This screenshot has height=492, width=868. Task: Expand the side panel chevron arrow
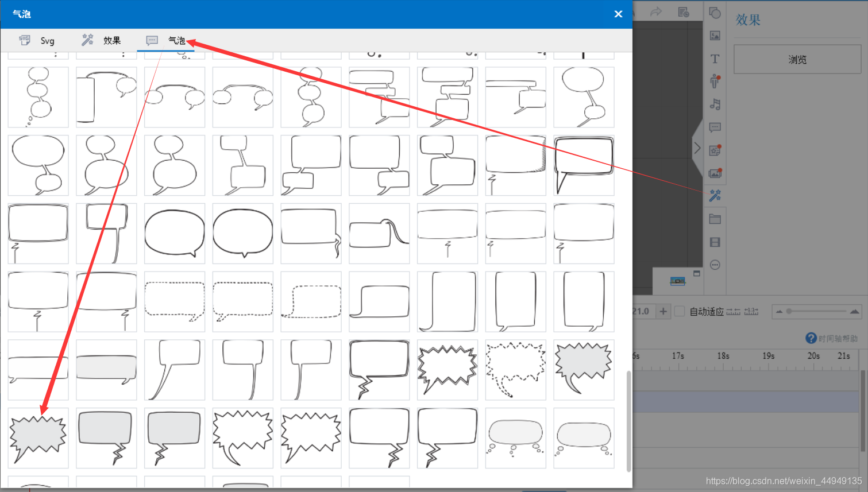click(697, 148)
